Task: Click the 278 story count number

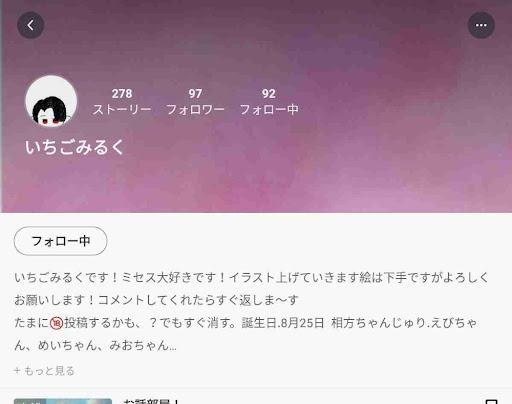Action: pos(122,94)
